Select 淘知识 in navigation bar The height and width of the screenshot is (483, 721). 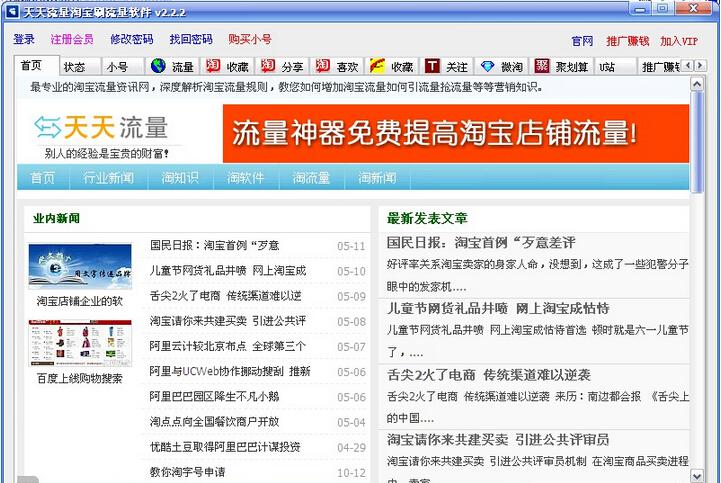(x=180, y=178)
